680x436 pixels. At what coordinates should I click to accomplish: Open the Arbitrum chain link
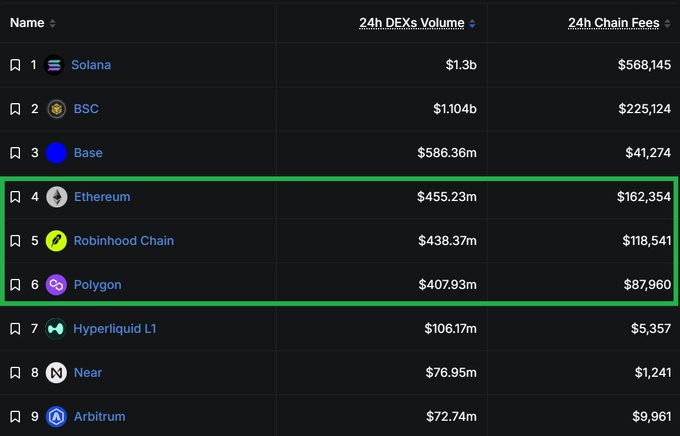[x=99, y=416]
